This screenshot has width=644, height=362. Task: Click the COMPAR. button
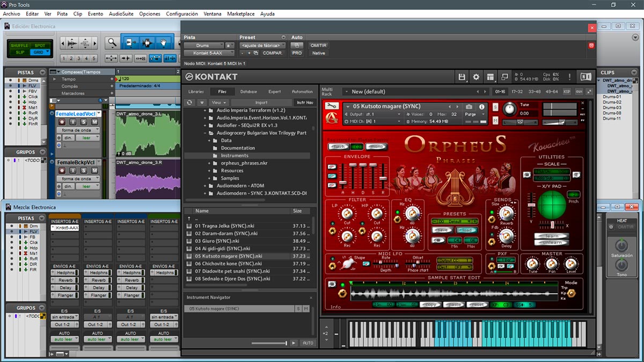pyautogui.click(x=273, y=53)
